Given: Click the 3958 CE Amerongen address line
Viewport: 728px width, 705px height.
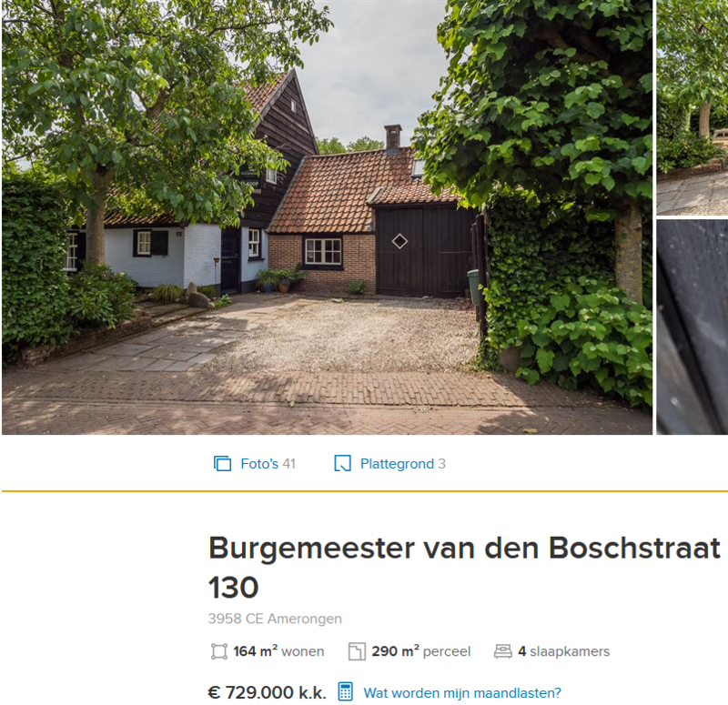Looking at the screenshot, I should pyautogui.click(x=275, y=619).
